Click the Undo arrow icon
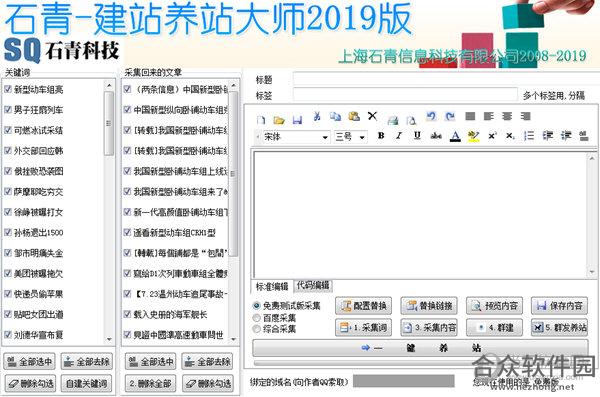This screenshot has height=397, width=600. click(431, 116)
